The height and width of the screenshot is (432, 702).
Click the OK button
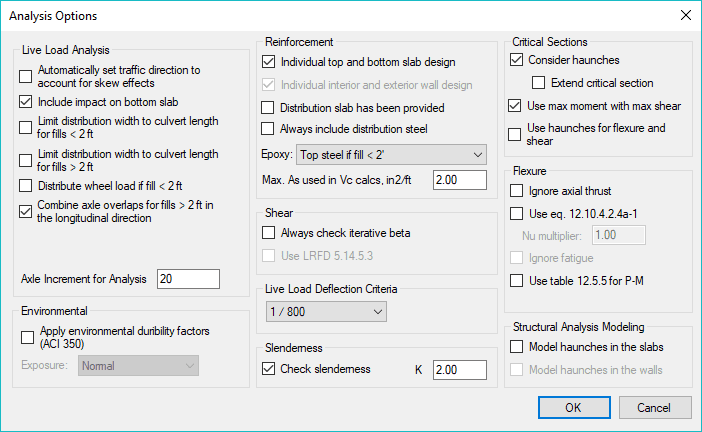pyautogui.click(x=573, y=407)
